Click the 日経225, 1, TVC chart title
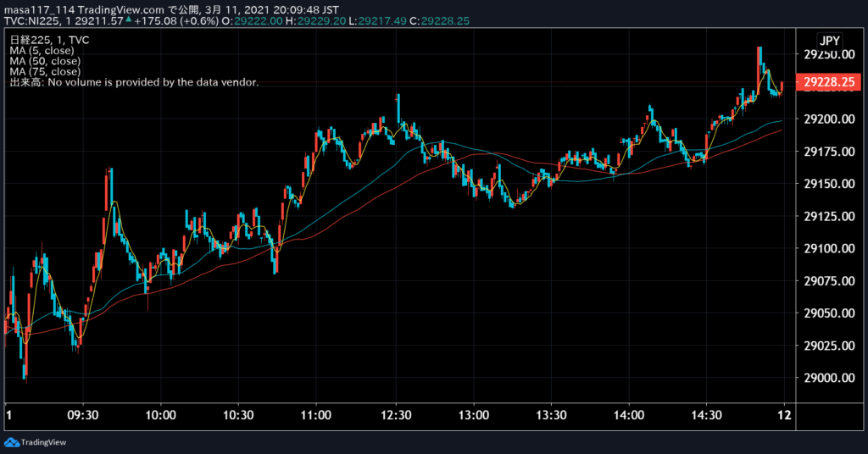This screenshot has height=454, width=868. pos(49,40)
